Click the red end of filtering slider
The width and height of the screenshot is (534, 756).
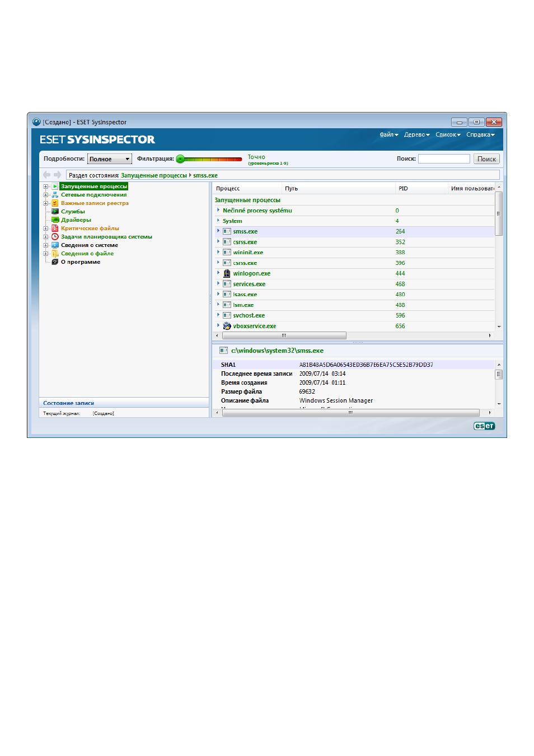coord(238,159)
